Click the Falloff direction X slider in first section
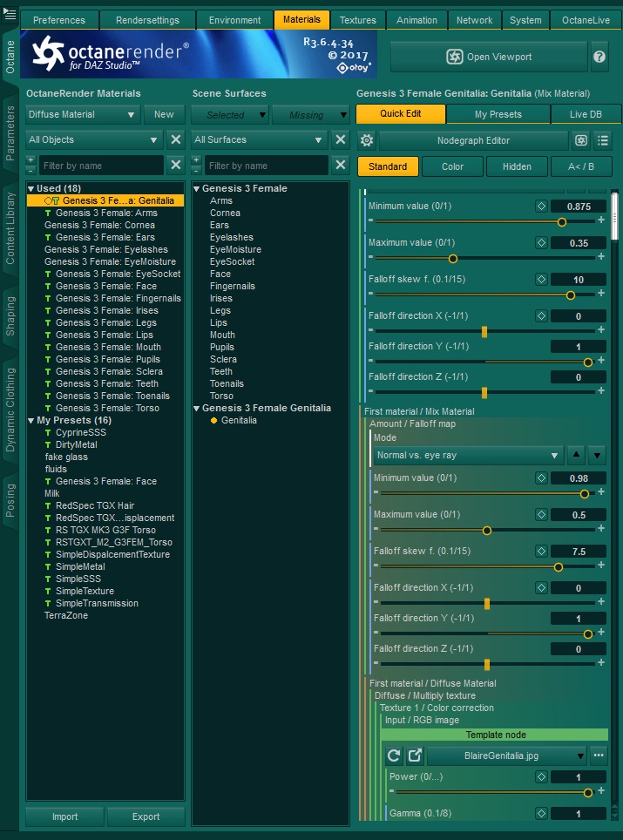Screen dimensions: 623x840 coord(484,332)
